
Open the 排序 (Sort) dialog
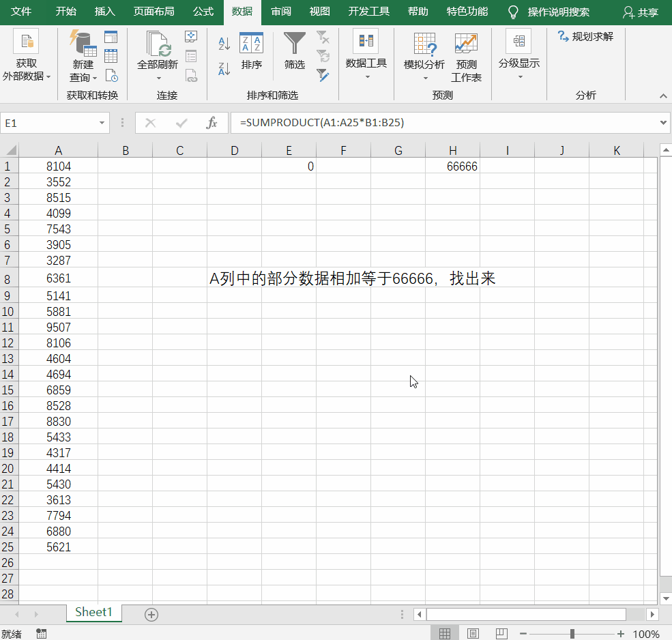(x=251, y=51)
